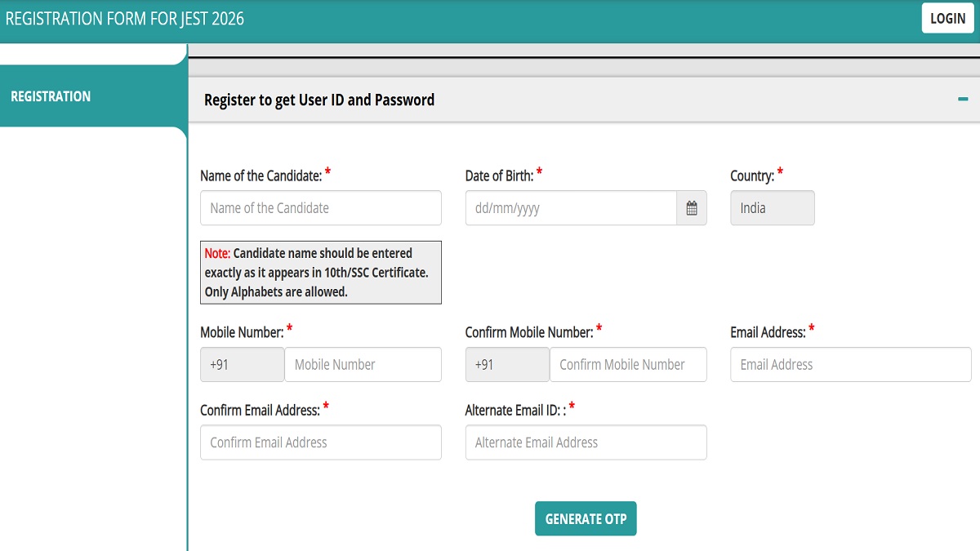The height and width of the screenshot is (551, 980).
Task: Click the 'Alternate Email ID' label
Action: click(x=514, y=410)
